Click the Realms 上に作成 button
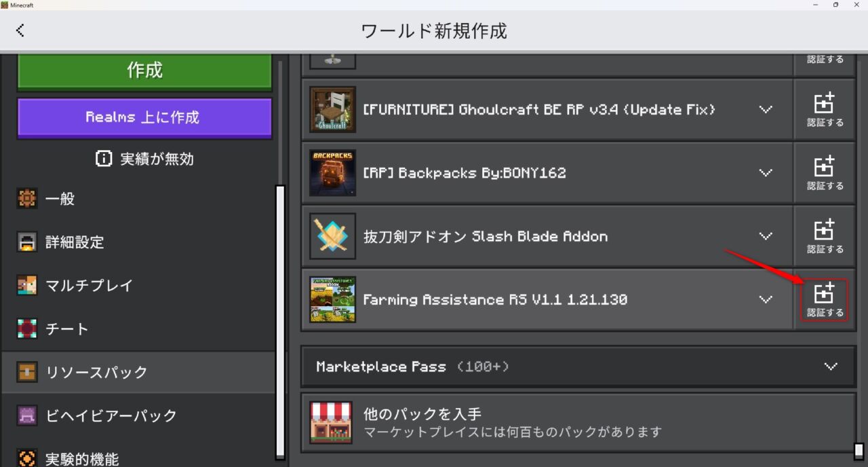868x467 pixels. [x=144, y=117]
